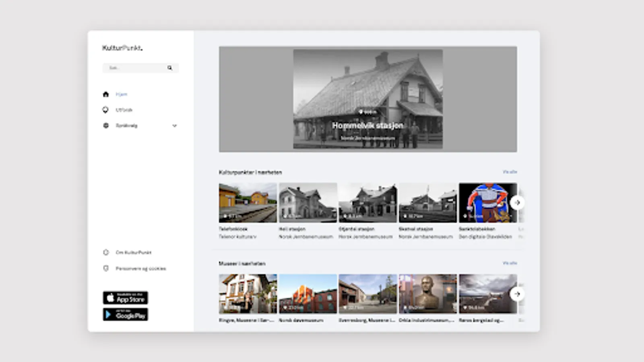Click Vis alle for Kulturpunkter i nærheten
Image resolution: width=644 pixels, height=362 pixels.
510,172
